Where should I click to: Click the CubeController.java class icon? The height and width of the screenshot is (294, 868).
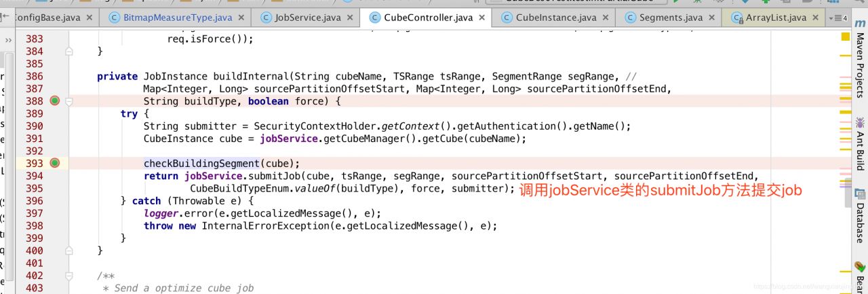pyautogui.click(x=374, y=18)
